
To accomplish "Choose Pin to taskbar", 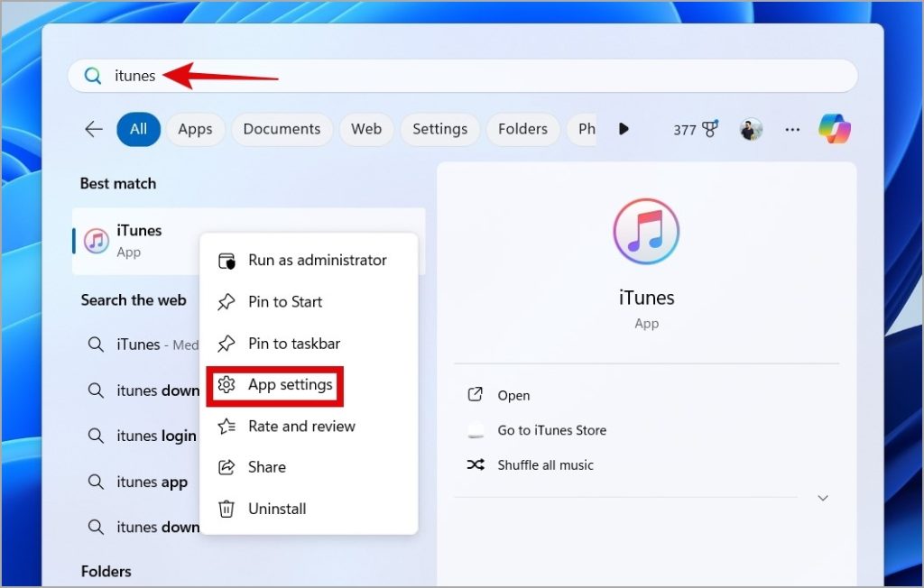I will coord(309,344).
